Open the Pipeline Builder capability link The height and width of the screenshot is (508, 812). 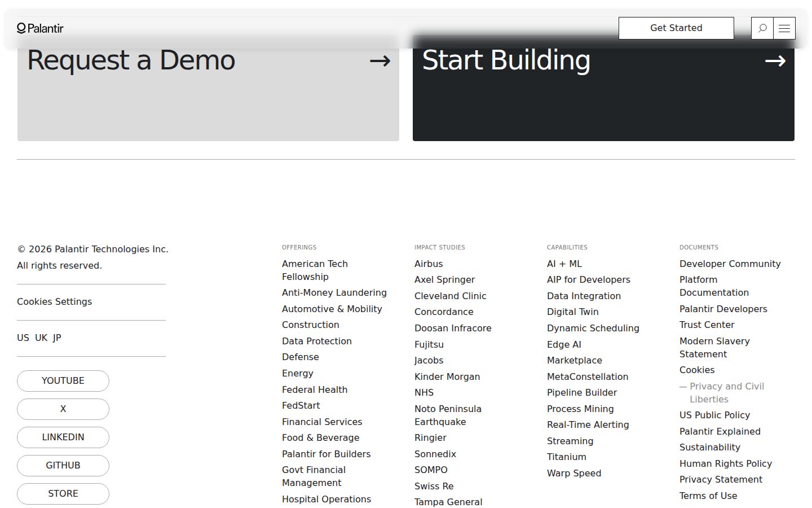582,393
